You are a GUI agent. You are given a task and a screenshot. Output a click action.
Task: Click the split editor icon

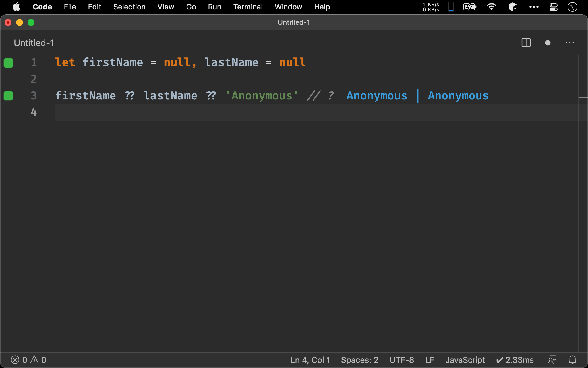click(x=526, y=42)
